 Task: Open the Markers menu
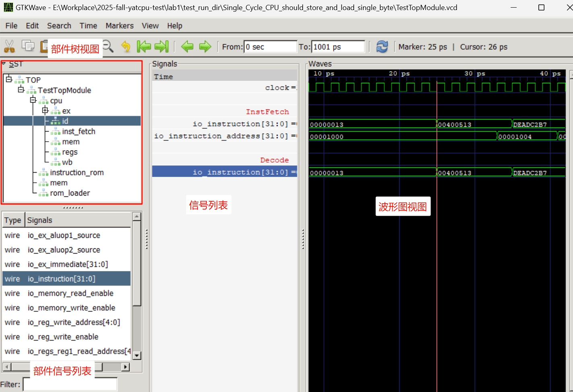[x=120, y=26]
